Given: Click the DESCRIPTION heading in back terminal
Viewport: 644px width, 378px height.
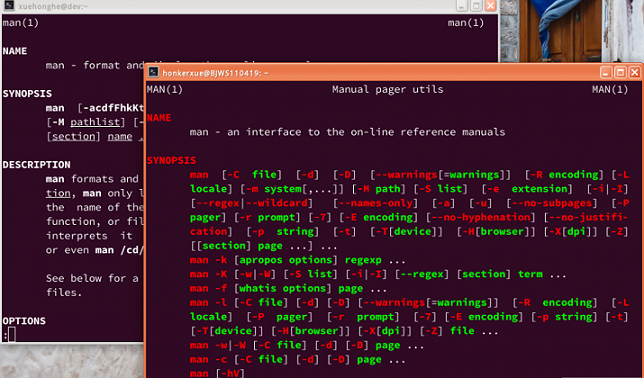Looking at the screenshot, I should coord(37,164).
